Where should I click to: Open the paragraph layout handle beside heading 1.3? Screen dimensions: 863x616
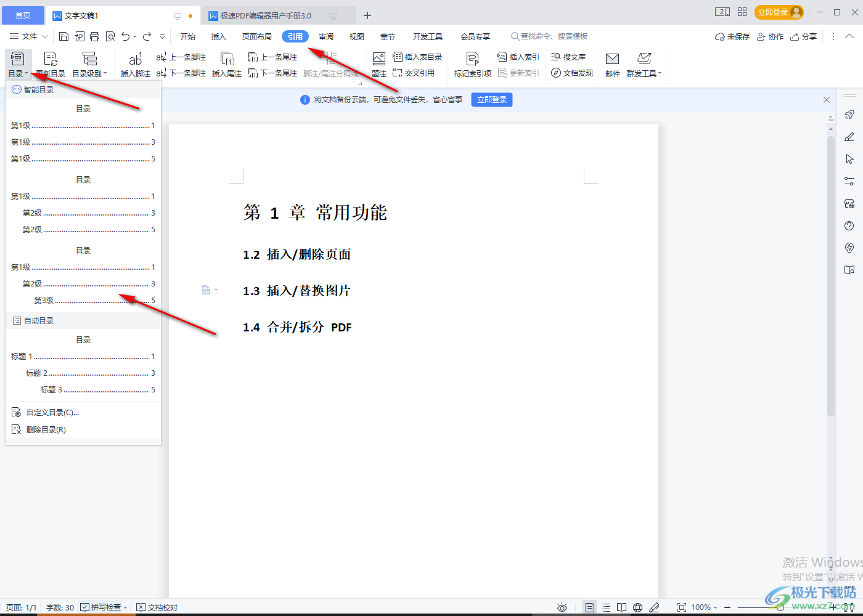pos(210,290)
